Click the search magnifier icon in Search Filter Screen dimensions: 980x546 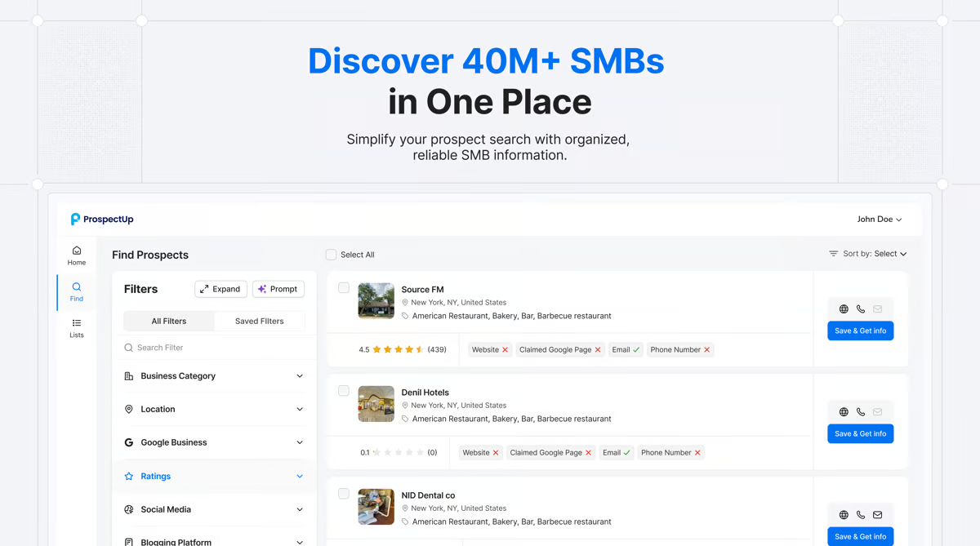click(128, 348)
